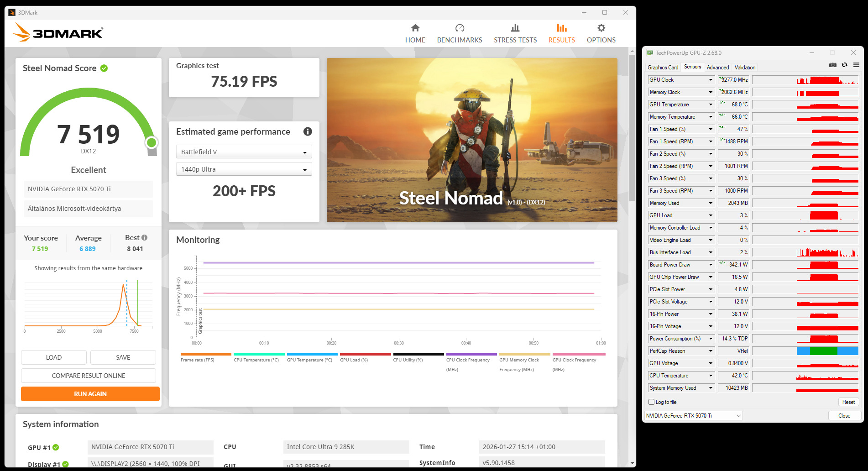Click the green check next to Steel Nomad Score
This screenshot has width=868, height=471.
coord(104,68)
